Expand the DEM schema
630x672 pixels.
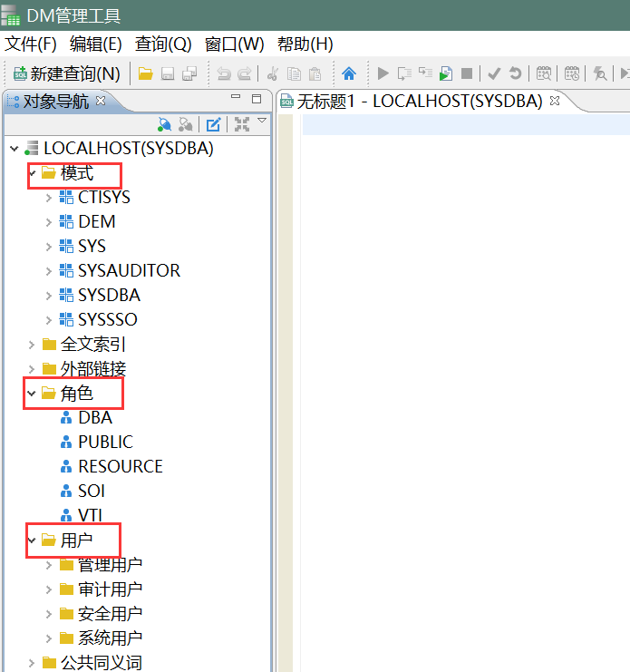tap(48, 222)
